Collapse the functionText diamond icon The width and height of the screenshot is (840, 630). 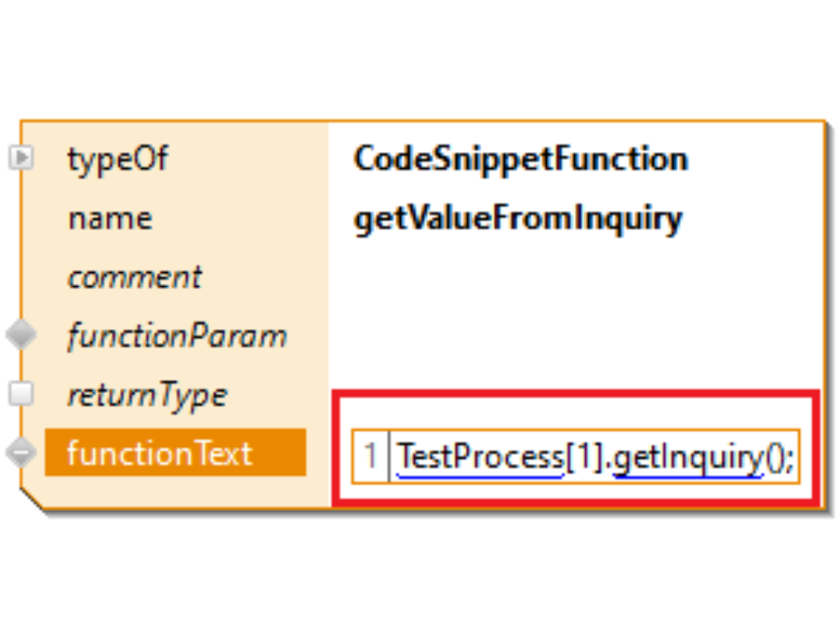[x=21, y=453]
